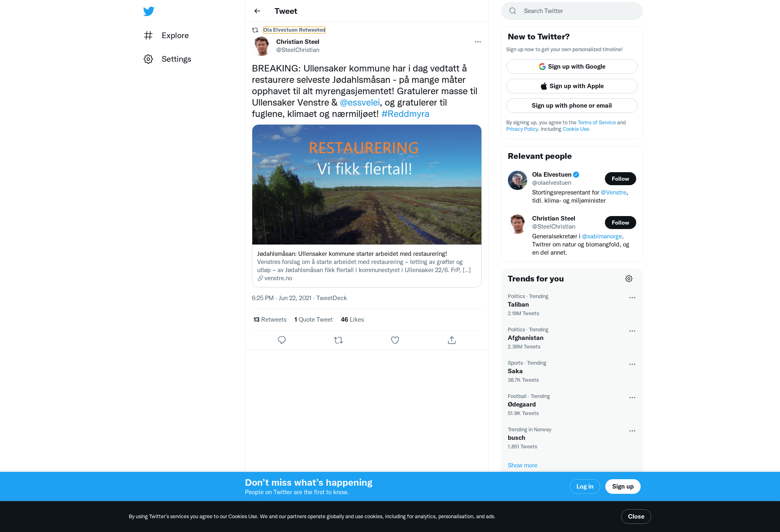
Task: Click Sign up with Google
Action: coord(572,67)
